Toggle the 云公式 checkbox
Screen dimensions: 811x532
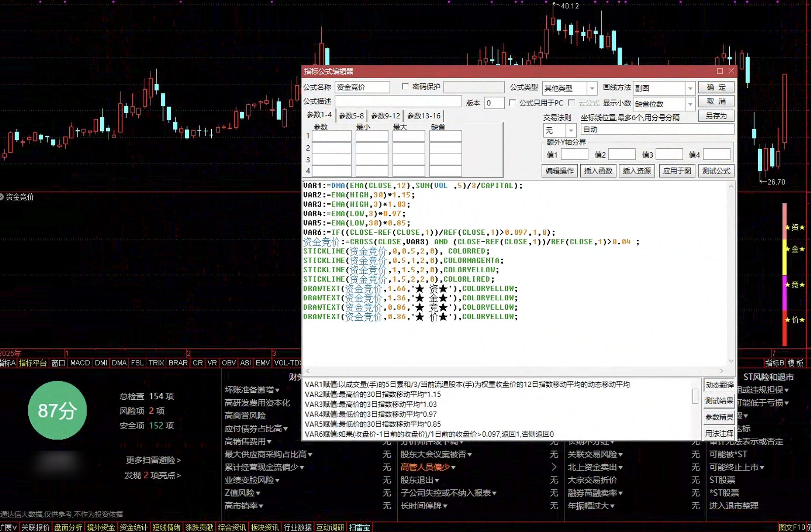click(x=571, y=102)
